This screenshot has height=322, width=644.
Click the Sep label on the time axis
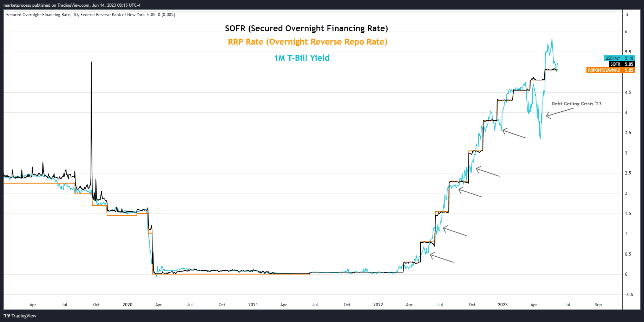point(598,305)
